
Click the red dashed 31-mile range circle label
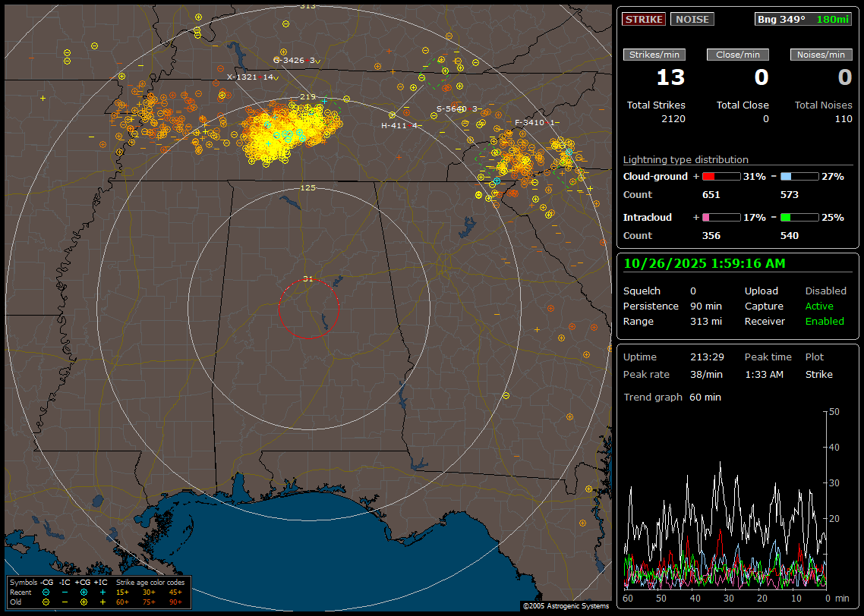[307, 279]
